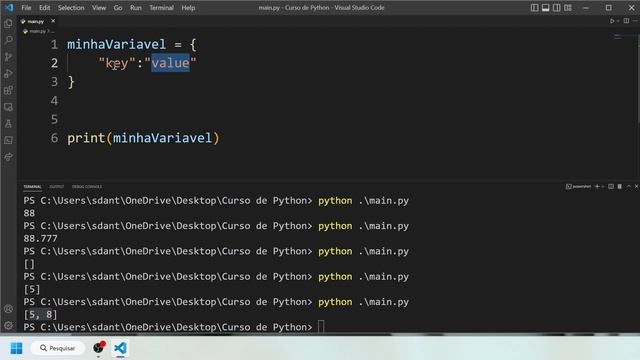
Task: Open the last activity bar icon above Accounts
Action: (8, 157)
